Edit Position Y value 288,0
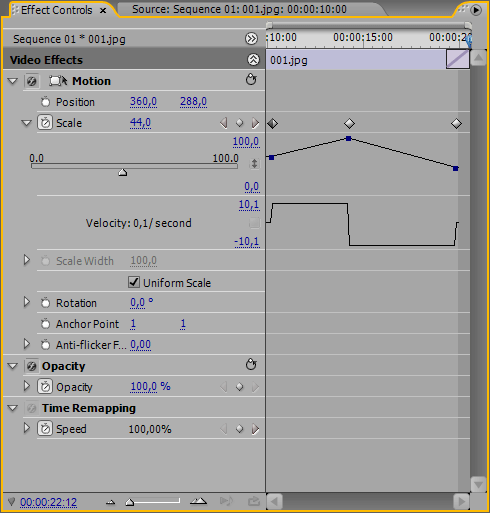The width and height of the screenshot is (490, 513). (x=193, y=101)
